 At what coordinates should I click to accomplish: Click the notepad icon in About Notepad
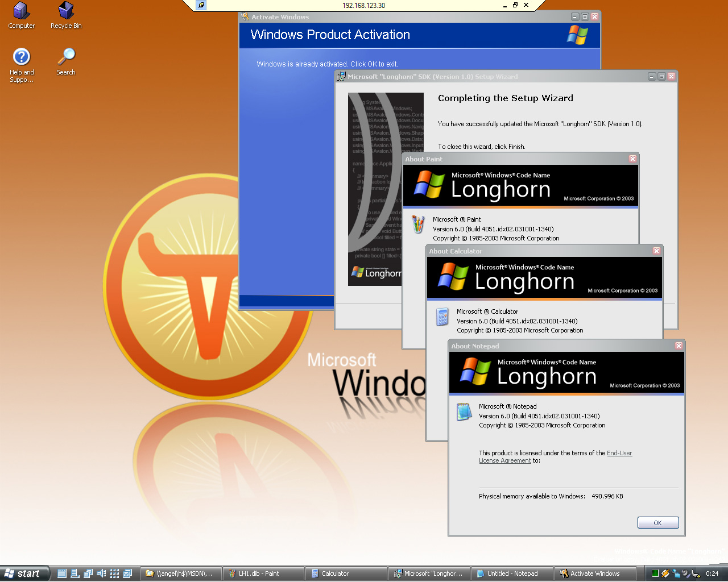tap(464, 411)
